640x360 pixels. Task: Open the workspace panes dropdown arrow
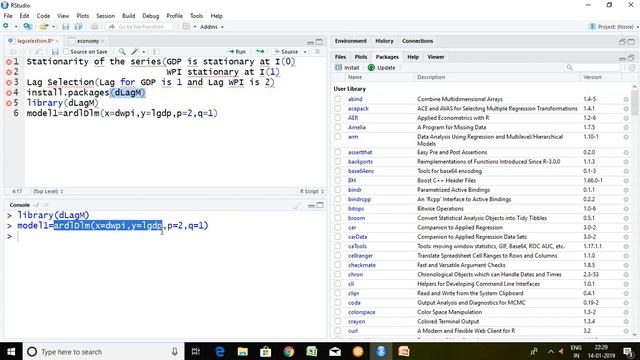(195, 27)
